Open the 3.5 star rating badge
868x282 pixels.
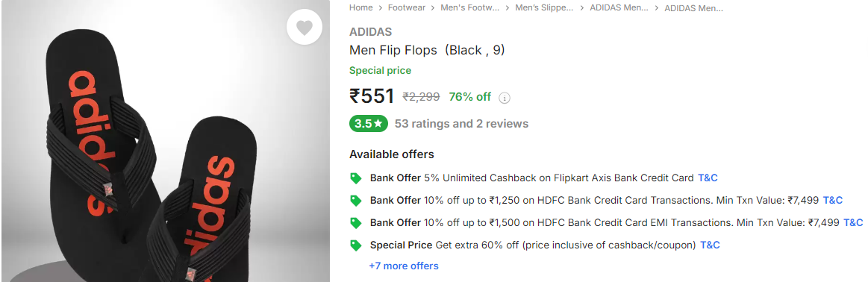tap(368, 124)
